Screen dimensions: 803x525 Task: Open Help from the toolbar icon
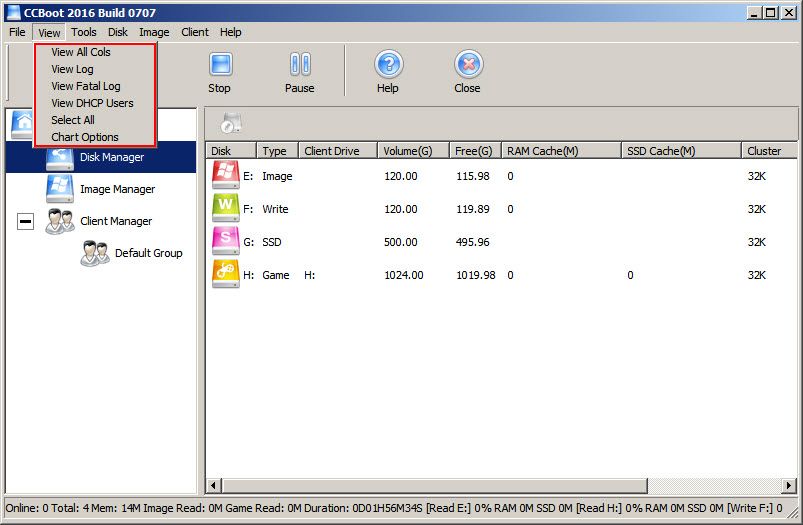(x=389, y=65)
